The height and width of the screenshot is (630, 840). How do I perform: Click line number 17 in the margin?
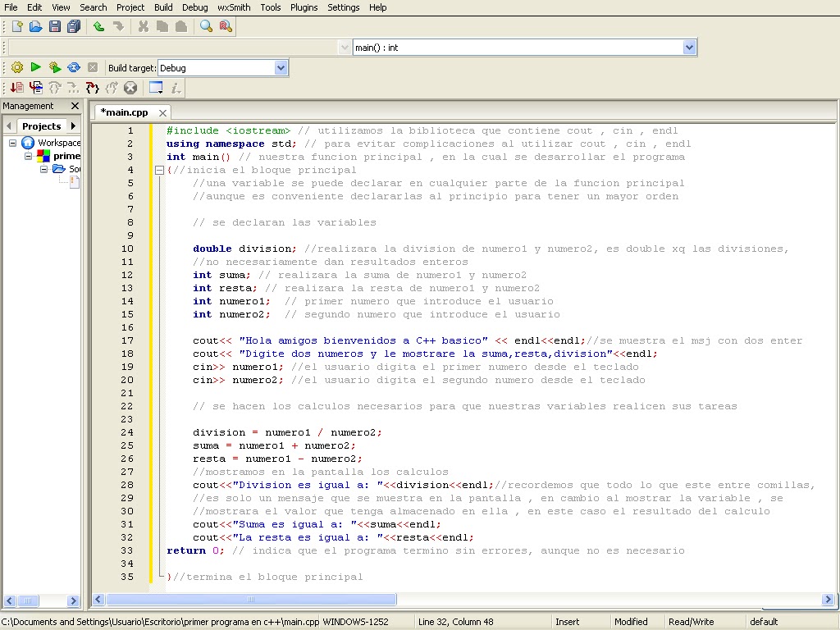127,340
